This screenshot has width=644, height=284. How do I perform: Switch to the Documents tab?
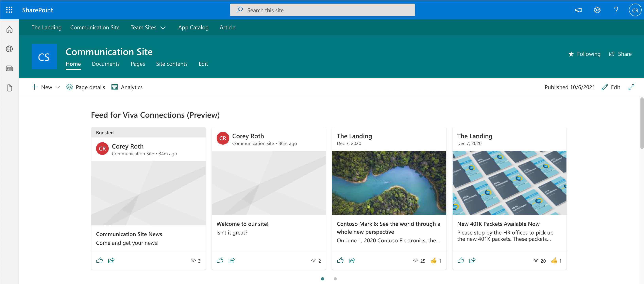[x=106, y=64]
